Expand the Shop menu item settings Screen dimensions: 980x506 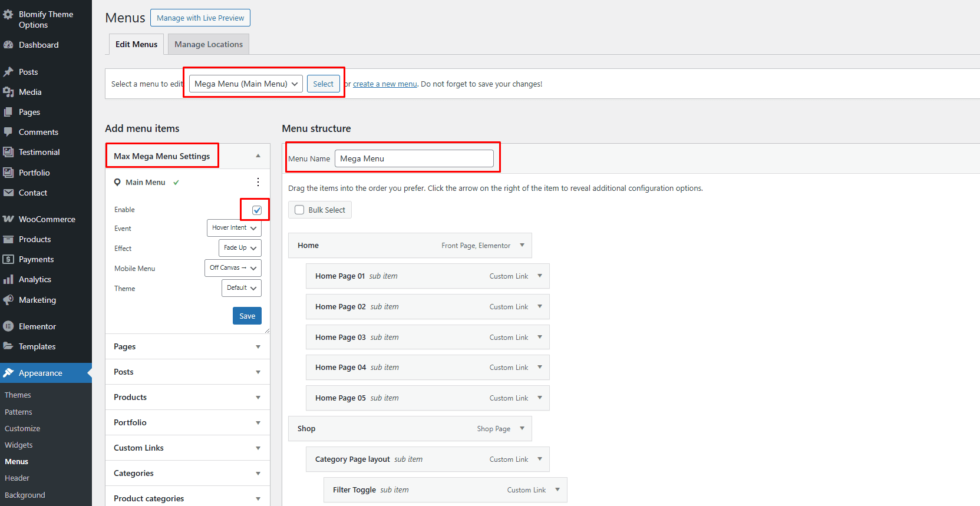(x=522, y=428)
